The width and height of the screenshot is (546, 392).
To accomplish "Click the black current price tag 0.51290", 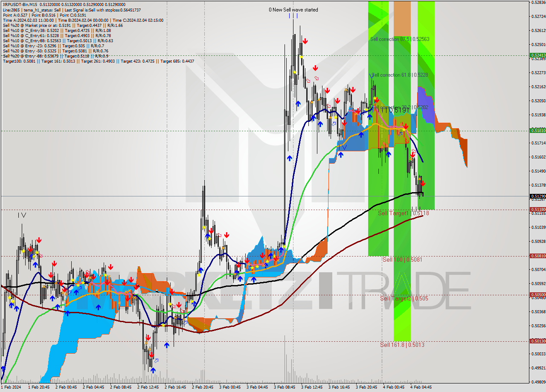I will 537,196.
